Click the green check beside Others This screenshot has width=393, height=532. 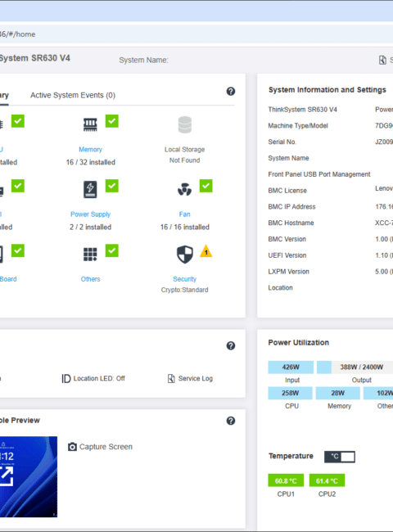(112, 250)
